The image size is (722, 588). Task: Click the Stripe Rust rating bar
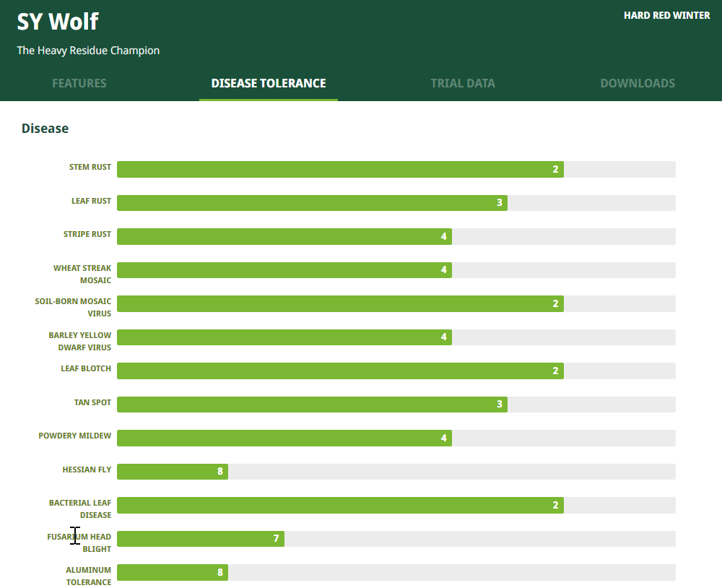(x=396, y=236)
